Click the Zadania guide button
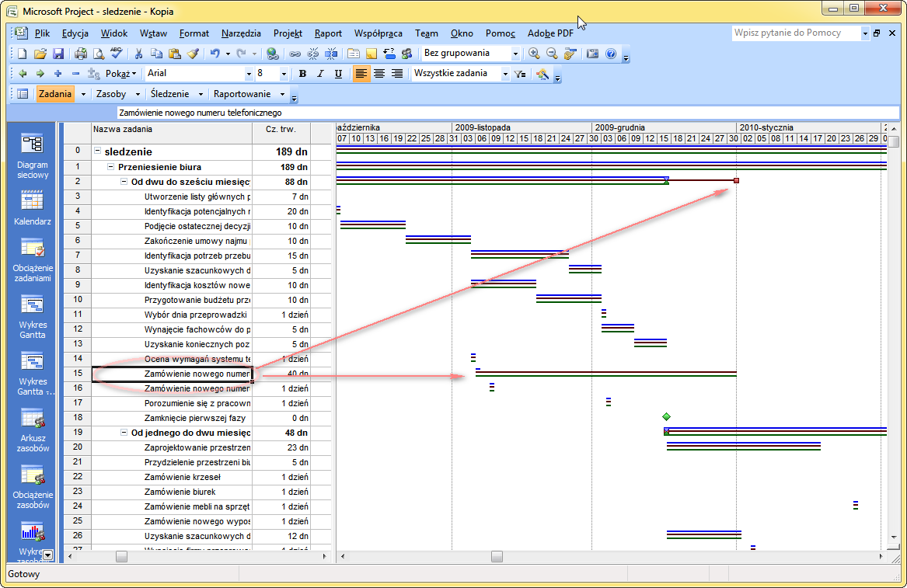Image resolution: width=907 pixels, height=588 pixels. click(x=55, y=94)
